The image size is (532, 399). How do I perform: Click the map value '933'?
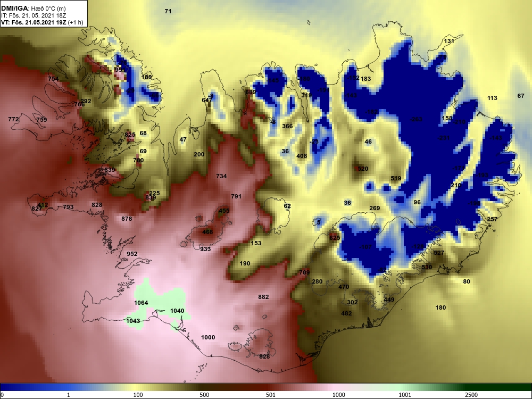205,248
